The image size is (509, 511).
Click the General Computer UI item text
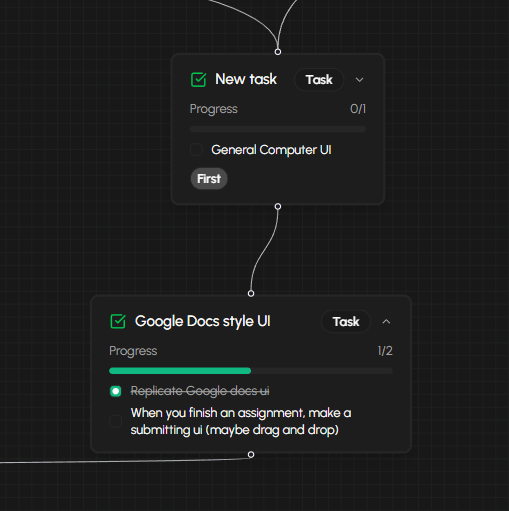(x=271, y=150)
